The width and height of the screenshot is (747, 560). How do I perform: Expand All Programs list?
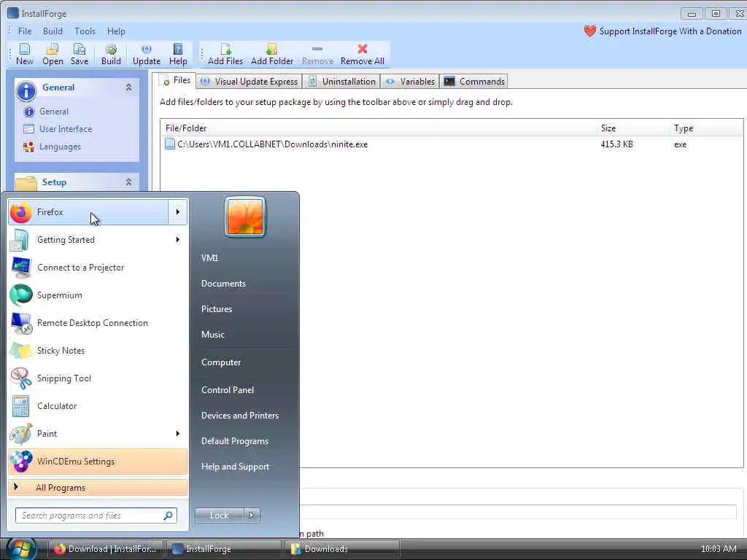[98, 488]
